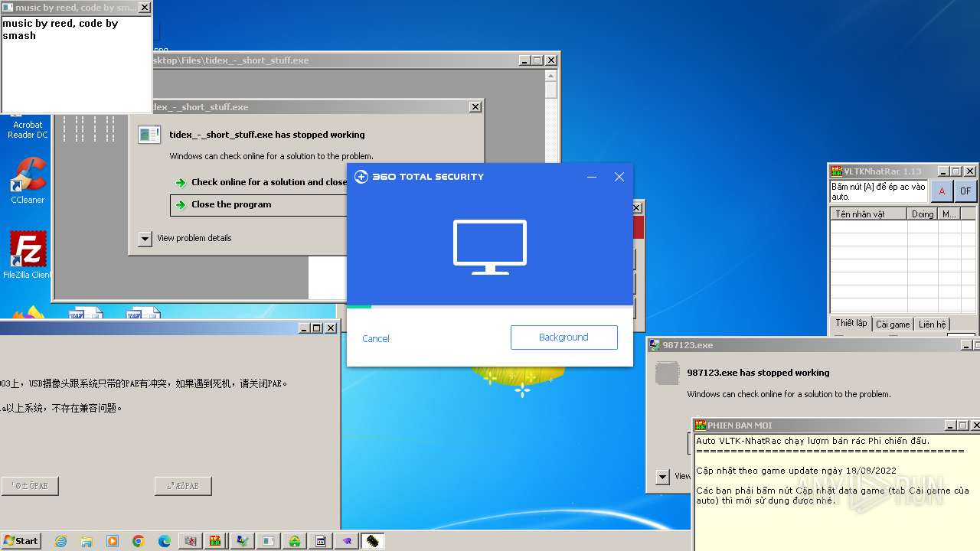Choose Close the program for tidex

click(x=259, y=205)
